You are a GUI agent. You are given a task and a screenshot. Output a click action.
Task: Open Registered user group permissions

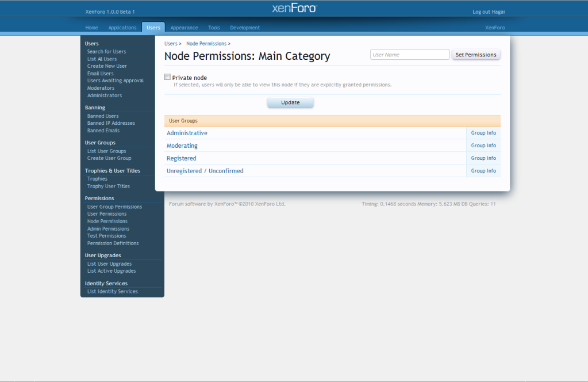pos(182,158)
